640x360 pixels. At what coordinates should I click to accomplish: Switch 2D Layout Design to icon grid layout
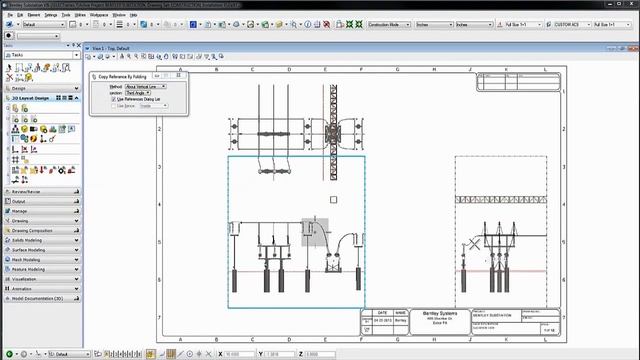[58, 98]
